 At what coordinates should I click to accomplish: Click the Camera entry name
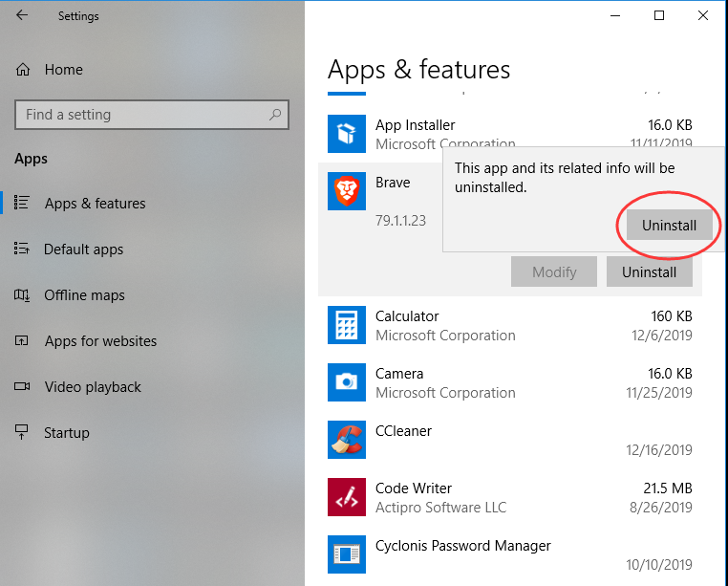coord(399,374)
